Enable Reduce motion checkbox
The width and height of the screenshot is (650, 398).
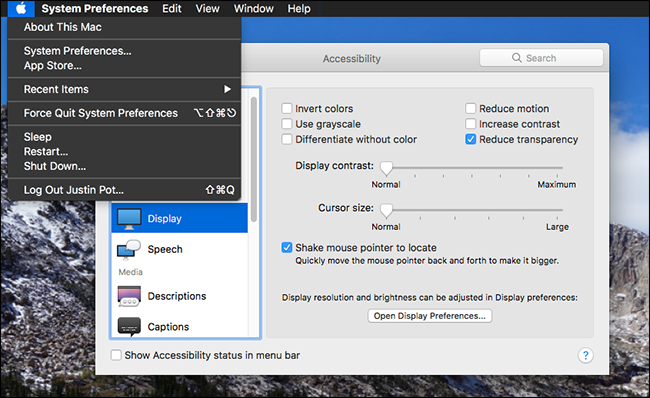point(471,109)
